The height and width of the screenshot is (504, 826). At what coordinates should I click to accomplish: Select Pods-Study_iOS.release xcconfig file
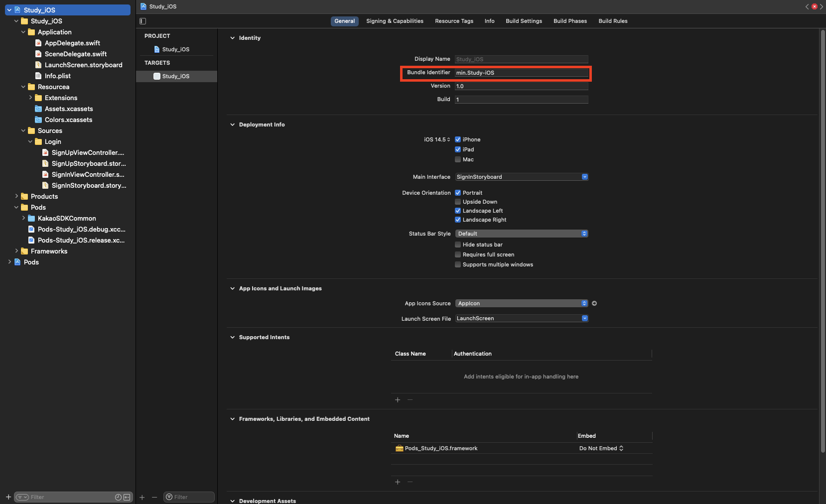pyautogui.click(x=81, y=240)
